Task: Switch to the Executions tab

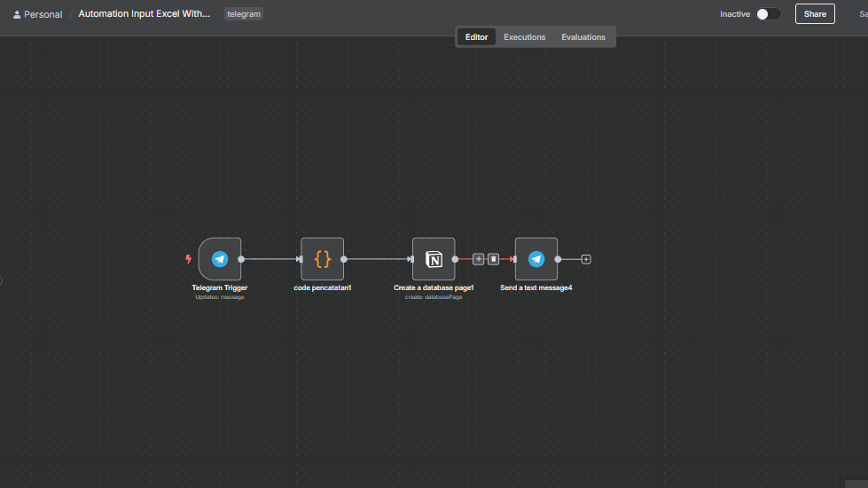Action: 524,37
